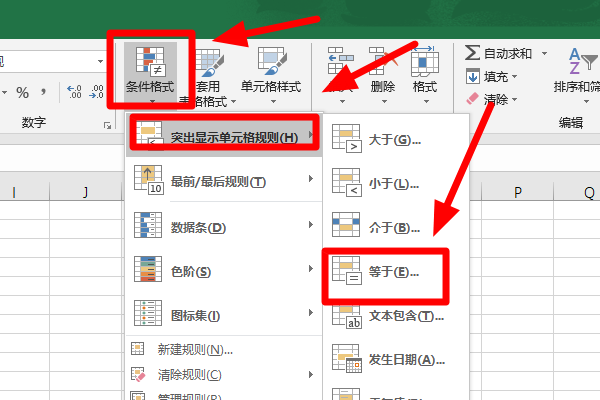Expand the 清除 dropdown arrow
Viewport: 600px width, 400px height.
pos(515,99)
